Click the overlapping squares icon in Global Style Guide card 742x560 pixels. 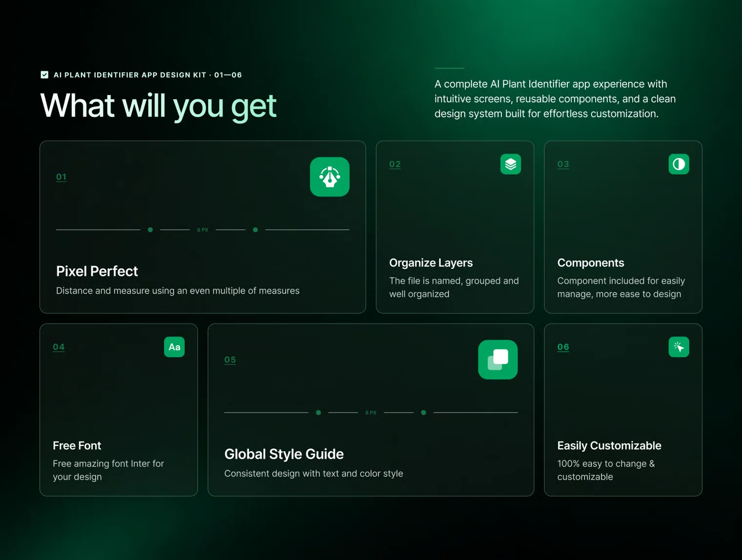pos(498,360)
